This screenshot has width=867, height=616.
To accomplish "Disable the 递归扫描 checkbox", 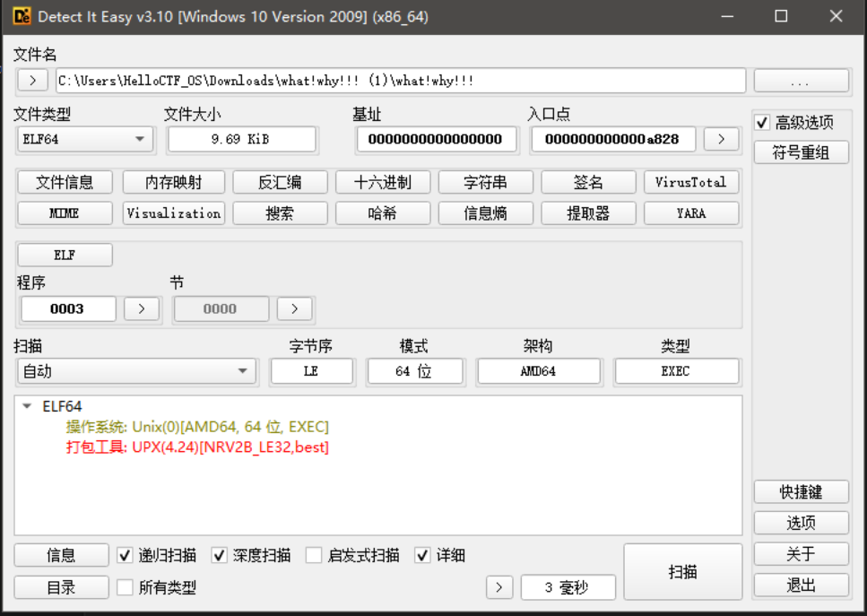I will point(126,556).
